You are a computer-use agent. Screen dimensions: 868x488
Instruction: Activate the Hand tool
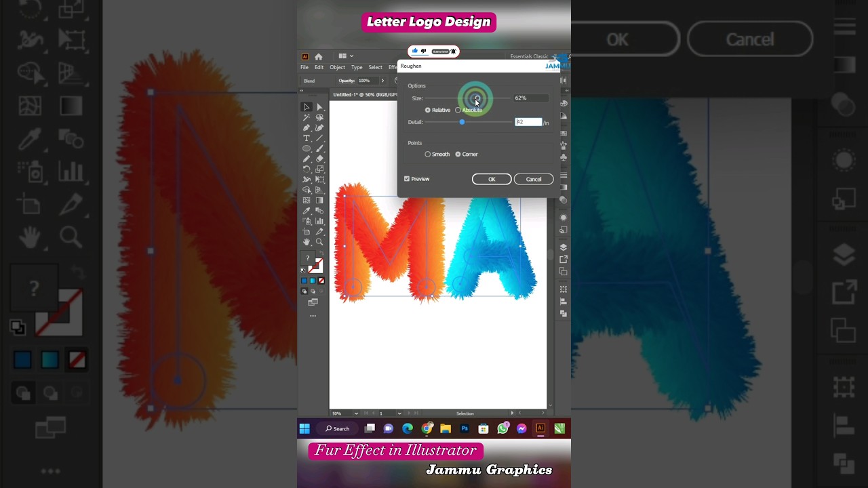coord(307,242)
